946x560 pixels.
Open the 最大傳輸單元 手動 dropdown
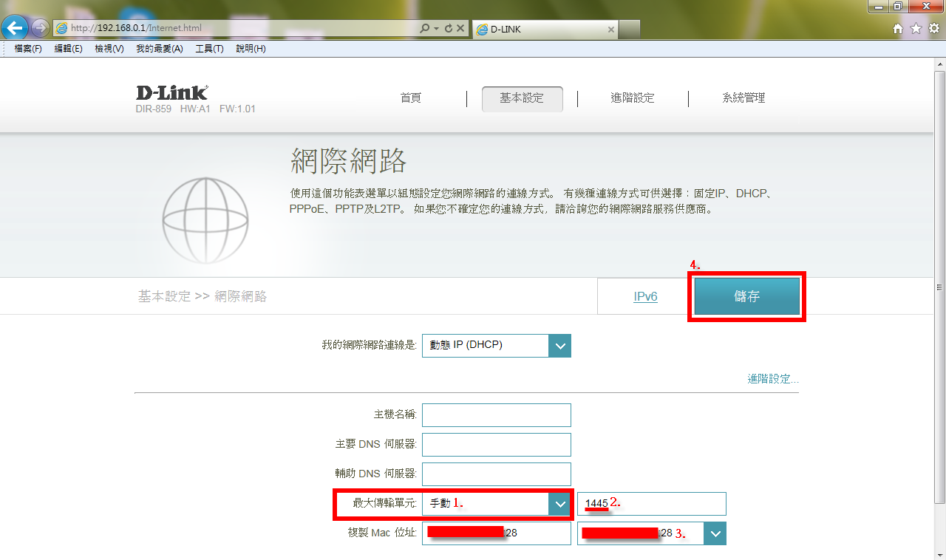[x=559, y=504]
